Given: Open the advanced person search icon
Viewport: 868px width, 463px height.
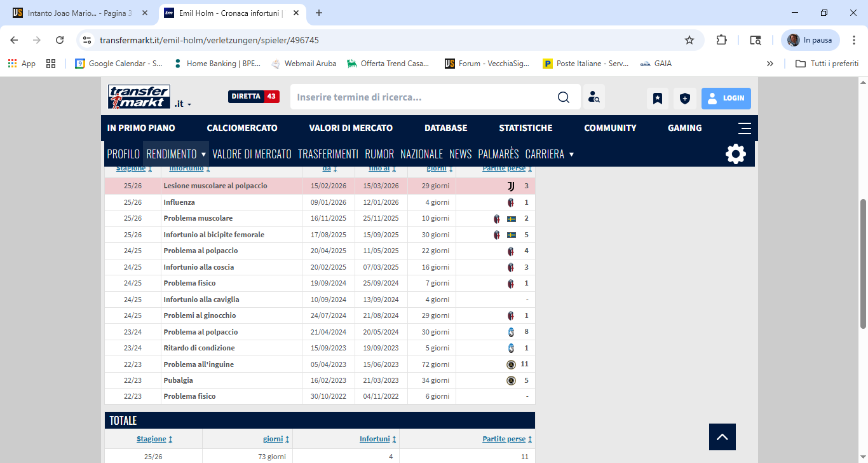Looking at the screenshot, I should coord(594,97).
